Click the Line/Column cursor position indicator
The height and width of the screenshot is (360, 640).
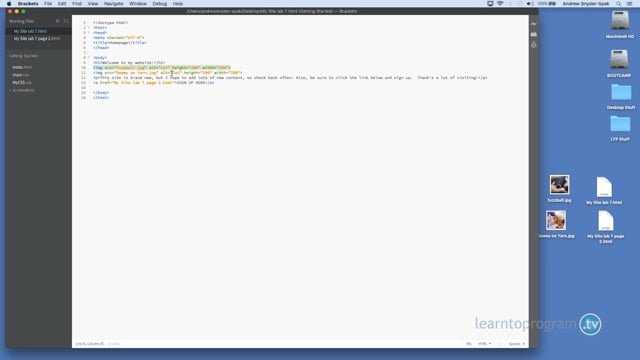click(x=89, y=344)
